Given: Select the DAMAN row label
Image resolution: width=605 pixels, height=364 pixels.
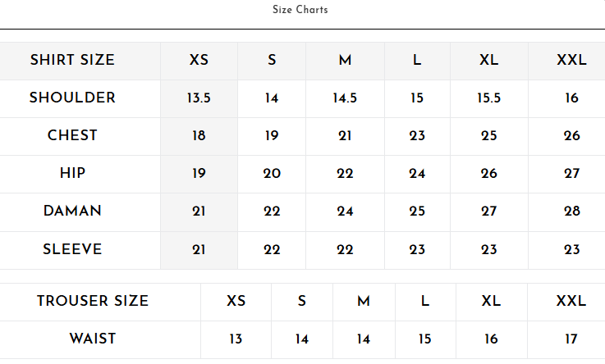Looking at the screenshot, I should point(72,211).
